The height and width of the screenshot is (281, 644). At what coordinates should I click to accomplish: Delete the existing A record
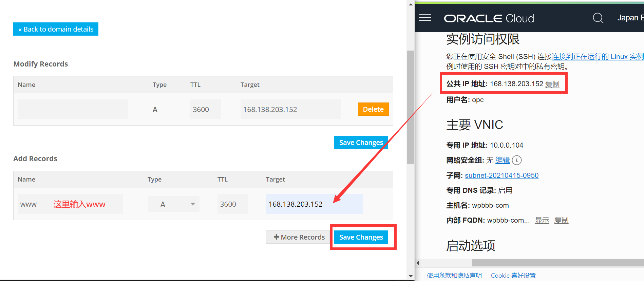pos(373,109)
